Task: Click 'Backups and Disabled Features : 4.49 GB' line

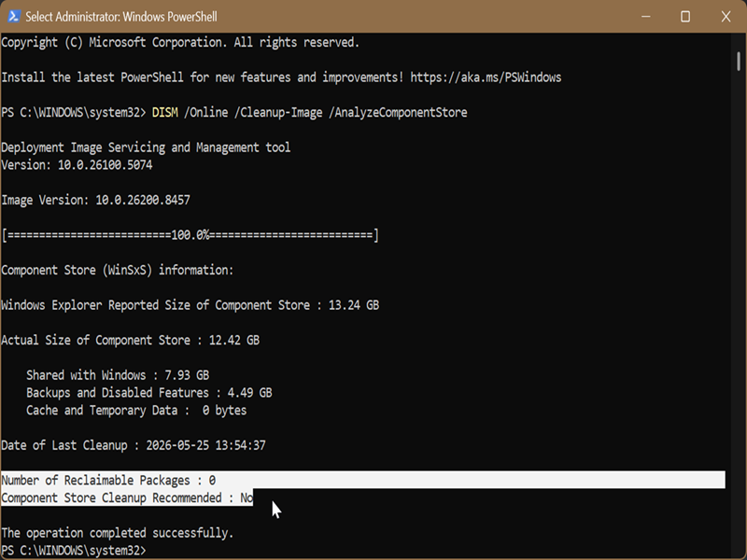Action: tap(149, 393)
